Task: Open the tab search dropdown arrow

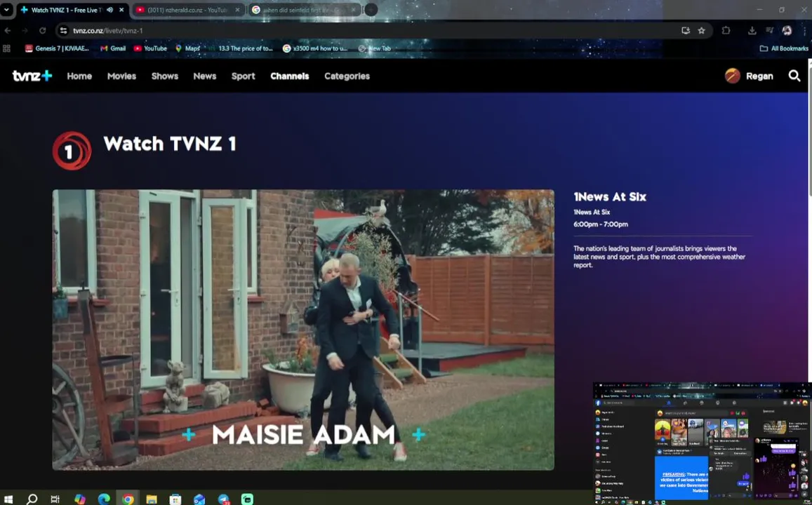Action: (x=7, y=10)
